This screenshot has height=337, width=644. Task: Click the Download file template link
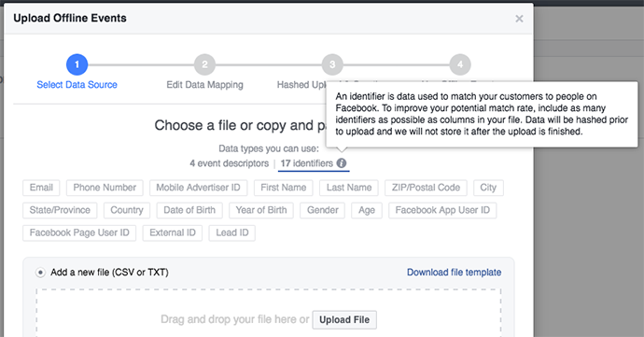(454, 272)
